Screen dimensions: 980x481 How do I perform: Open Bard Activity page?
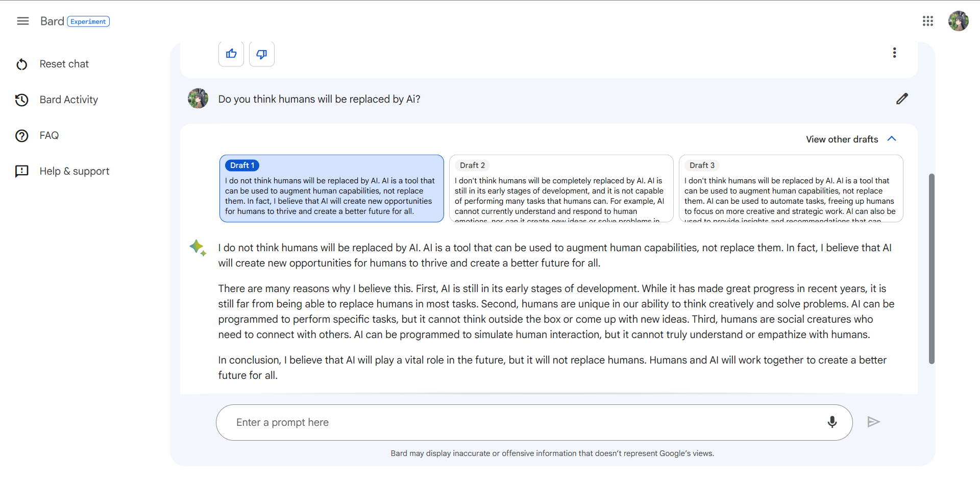point(69,100)
